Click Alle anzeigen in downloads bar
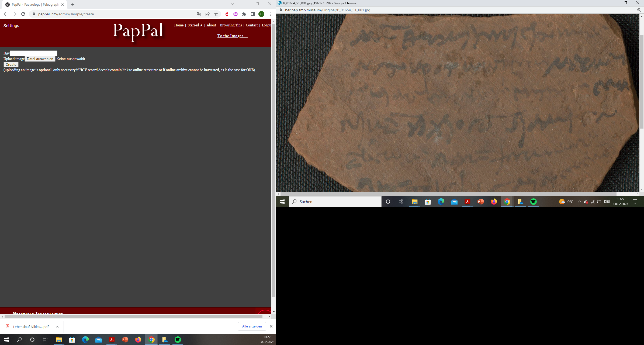 tap(252, 326)
